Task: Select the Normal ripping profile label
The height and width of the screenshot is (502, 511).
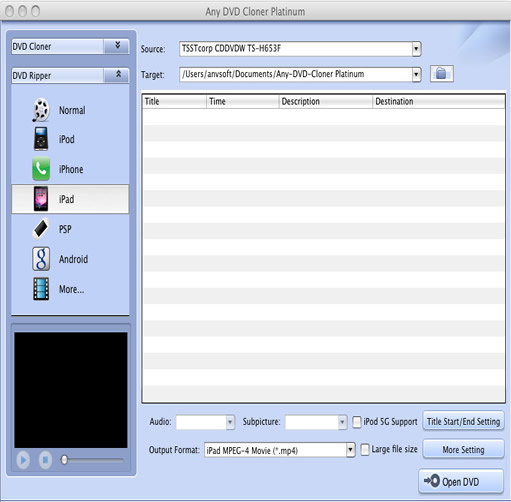Action: [x=72, y=110]
